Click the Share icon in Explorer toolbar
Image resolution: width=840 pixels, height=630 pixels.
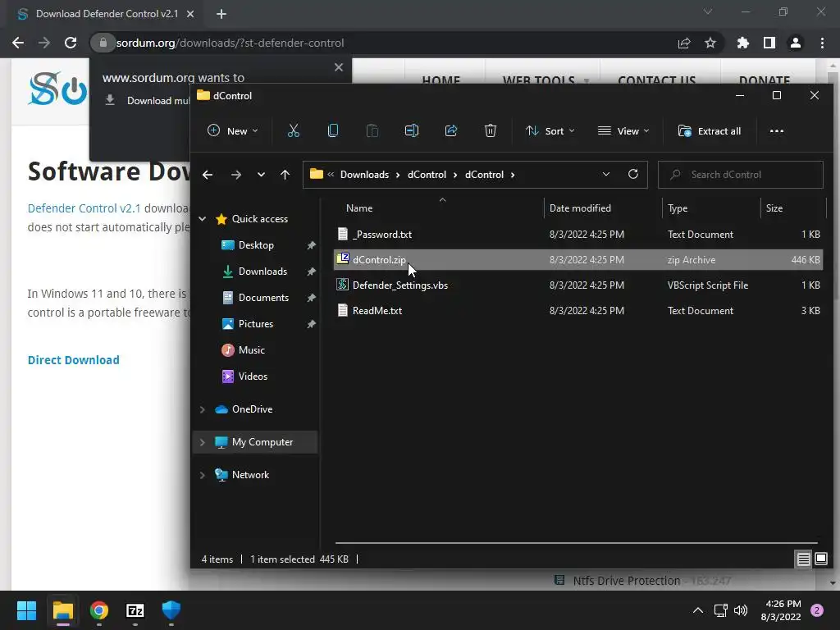[451, 130]
